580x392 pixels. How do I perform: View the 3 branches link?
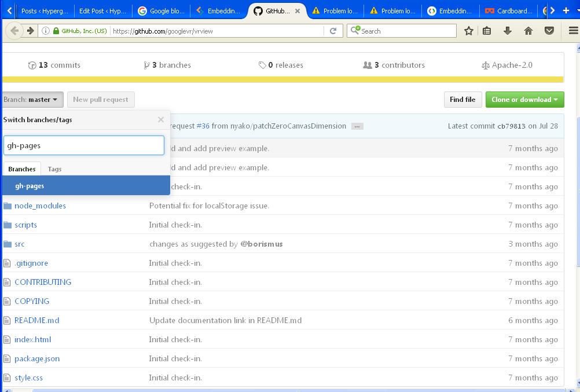(x=167, y=65)
